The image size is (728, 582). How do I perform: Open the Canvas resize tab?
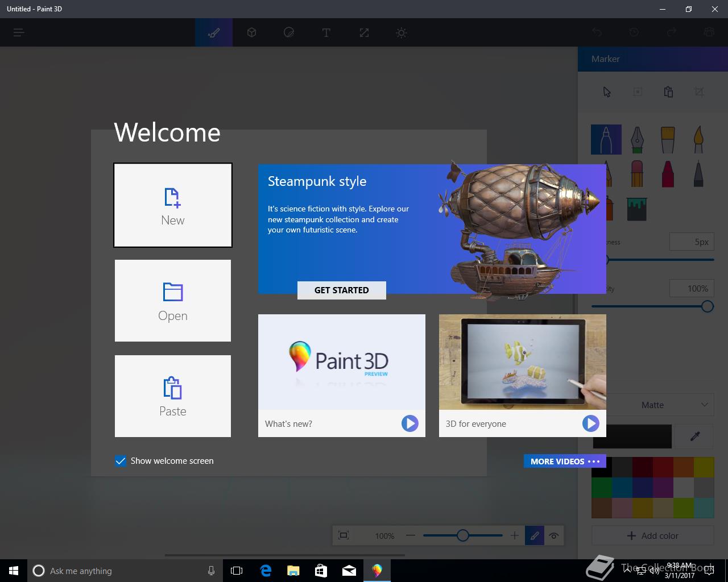364,32
